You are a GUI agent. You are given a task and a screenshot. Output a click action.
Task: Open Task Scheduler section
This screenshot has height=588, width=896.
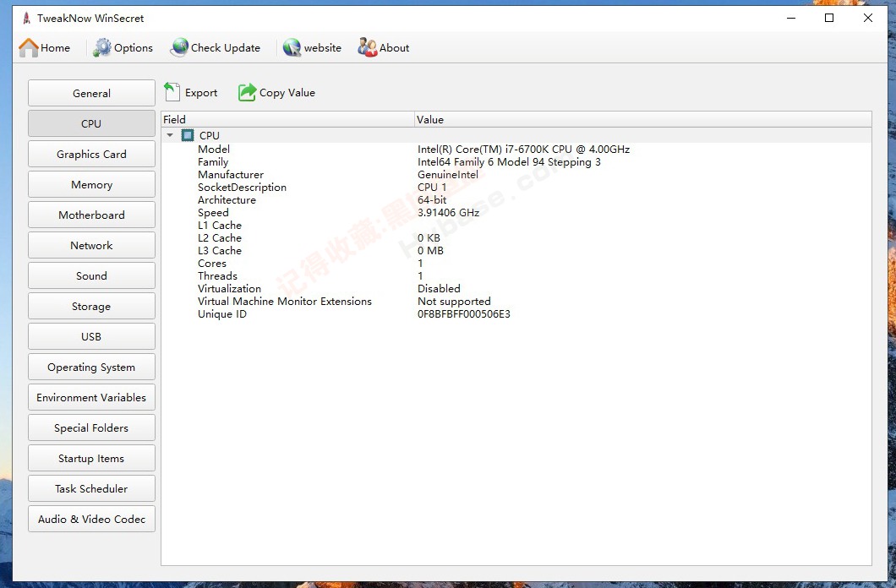coord(91,488)
